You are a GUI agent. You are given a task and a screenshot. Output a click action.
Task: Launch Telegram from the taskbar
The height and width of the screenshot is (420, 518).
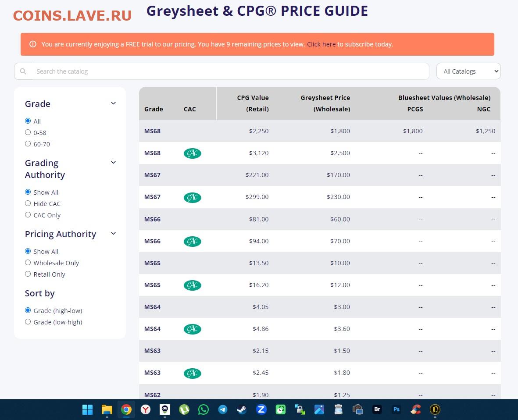223,409
